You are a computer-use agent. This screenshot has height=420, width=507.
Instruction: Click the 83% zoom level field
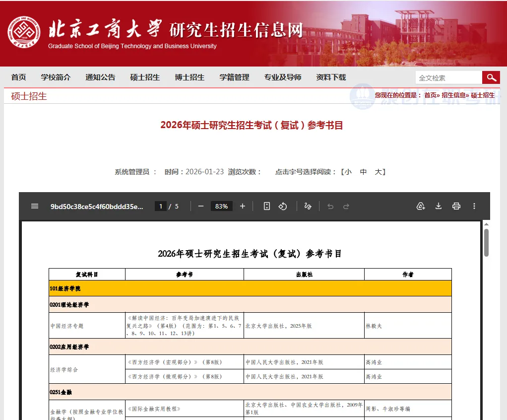tap(221, 206)
